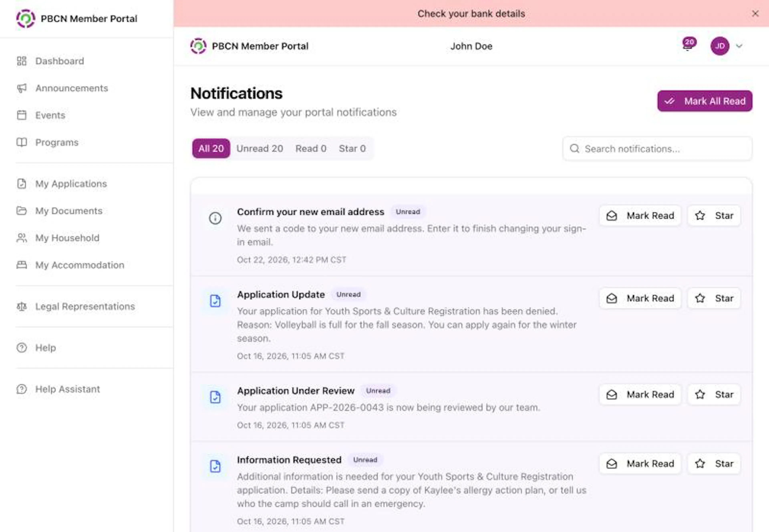
Task: Click the Help Assistant chat icon
Action: coord(22,389)
